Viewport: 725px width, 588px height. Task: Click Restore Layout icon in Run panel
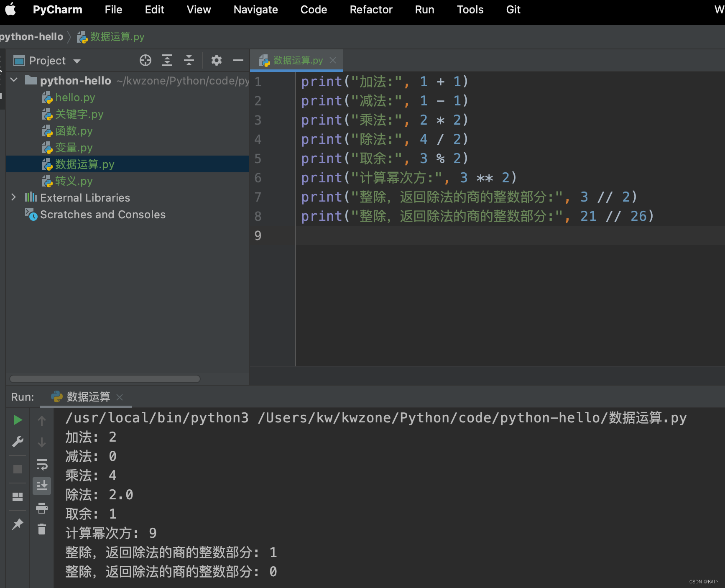[18, 496]
